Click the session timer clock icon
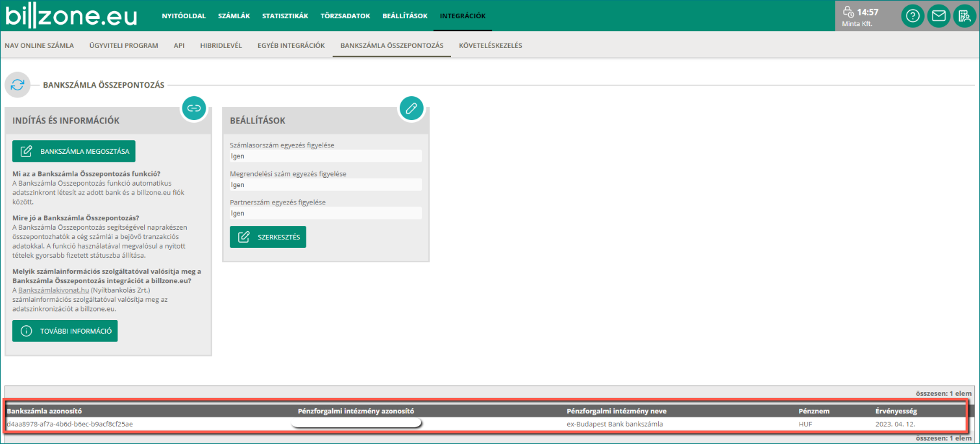Image resolution: width=980 pixels, height=444 pixels. click(848, 12)
